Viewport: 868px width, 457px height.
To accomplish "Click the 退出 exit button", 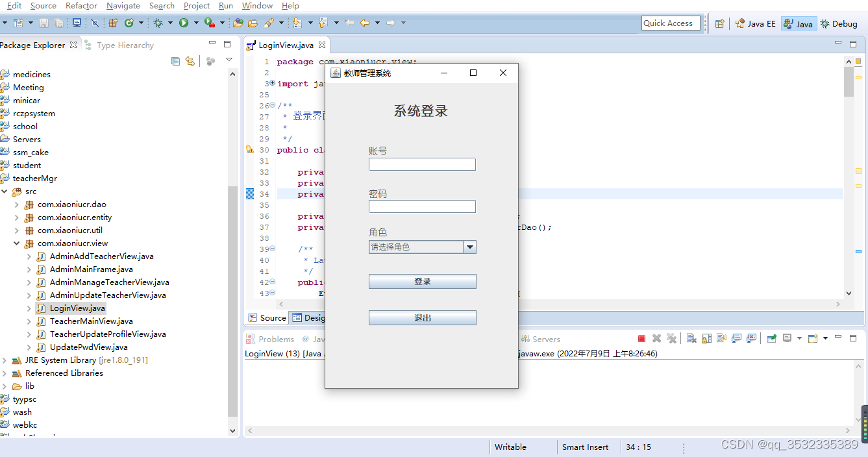I will coord(423,317).
